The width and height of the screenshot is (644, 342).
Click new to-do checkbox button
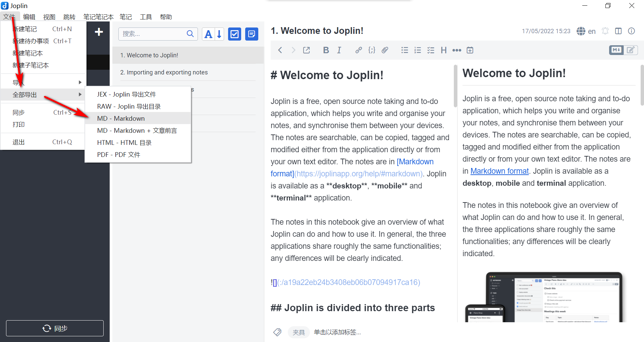click(x=234, y=34)
